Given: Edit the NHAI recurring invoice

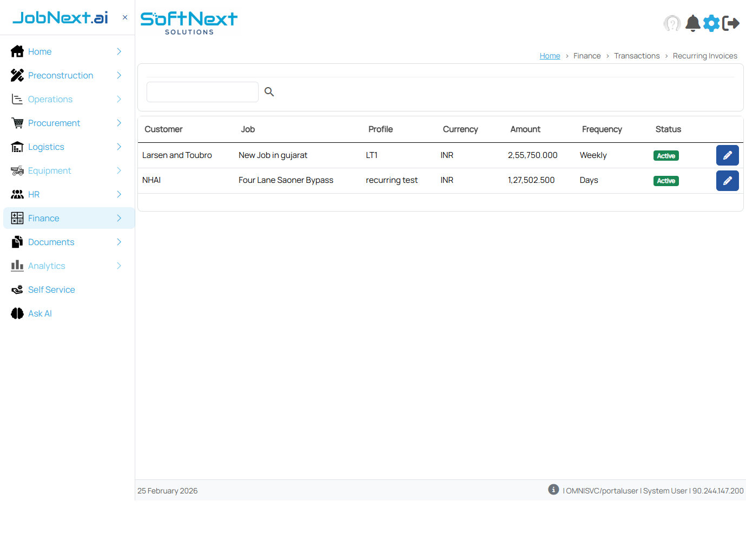Looking at the screenshot, I should click(x=727, y=180).
